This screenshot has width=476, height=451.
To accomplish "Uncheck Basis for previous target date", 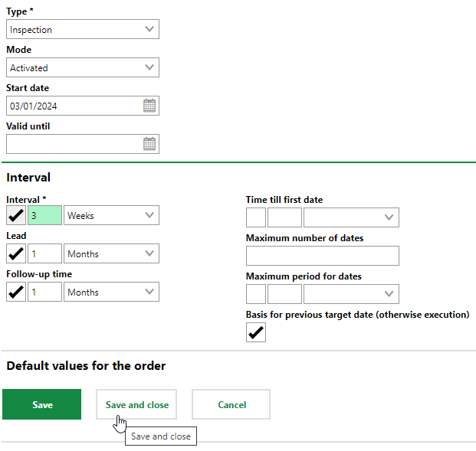I will 256,332.
